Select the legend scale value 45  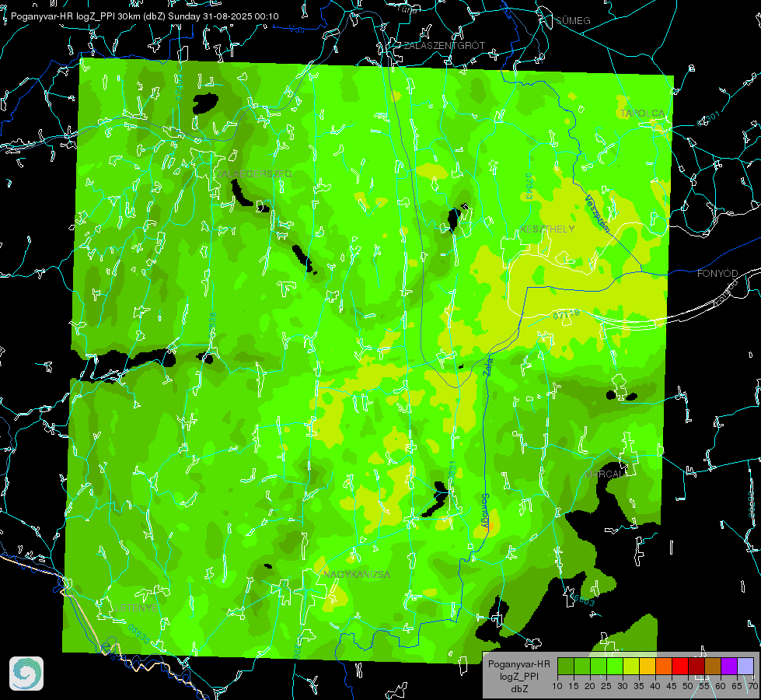point(671,686)
